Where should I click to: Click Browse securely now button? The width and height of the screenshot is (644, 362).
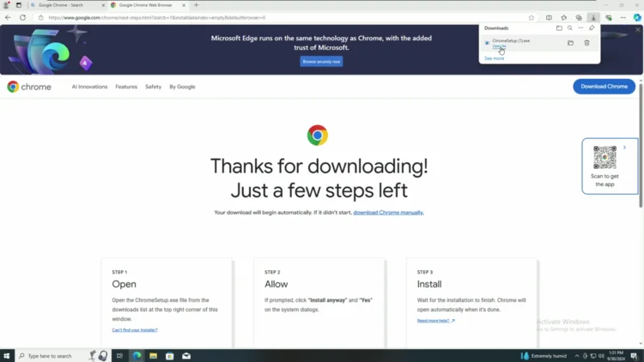point(321,62)
